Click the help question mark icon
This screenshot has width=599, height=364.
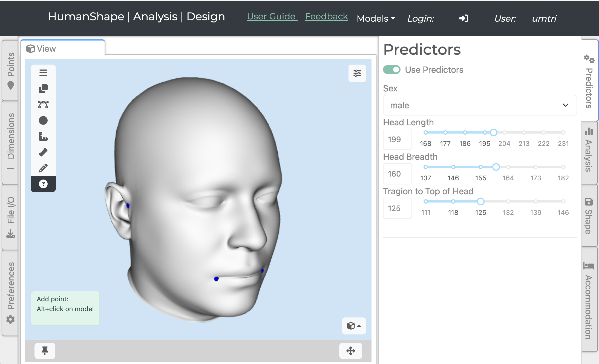43,184
